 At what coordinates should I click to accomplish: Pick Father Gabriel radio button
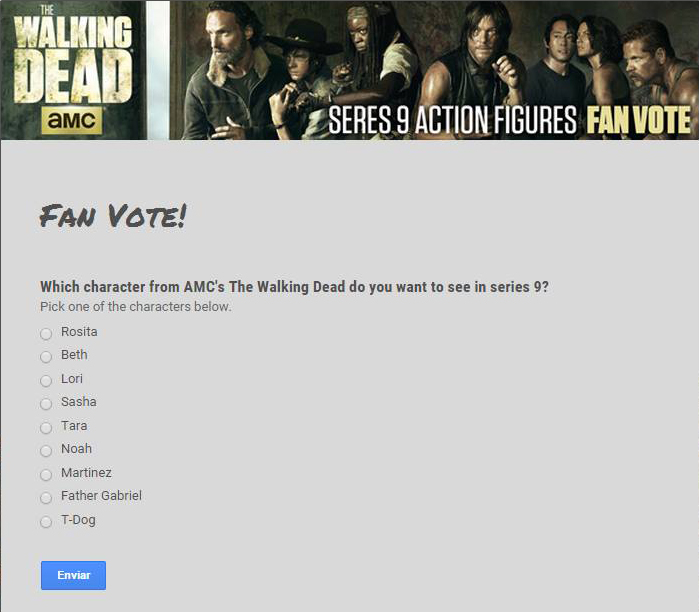click(x=46, y=497)
